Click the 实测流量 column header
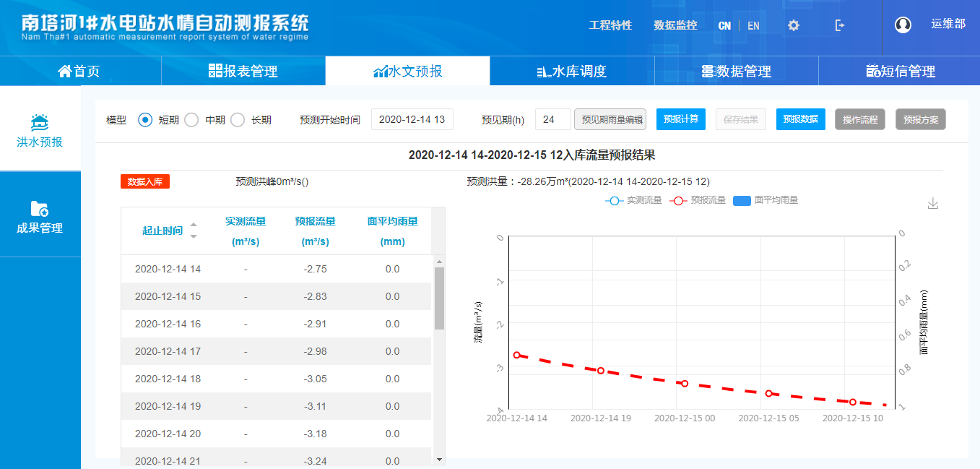Screen dimensions: 980x469 [246, 231]
